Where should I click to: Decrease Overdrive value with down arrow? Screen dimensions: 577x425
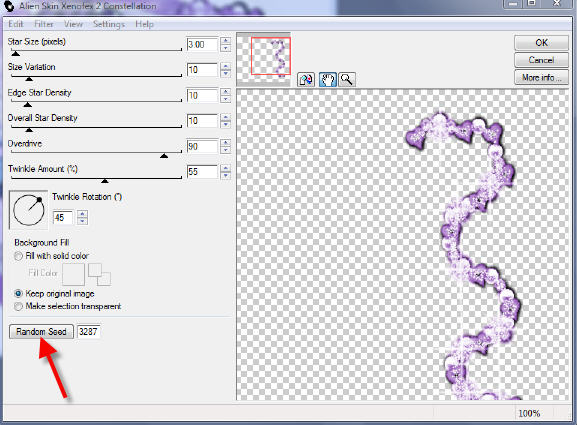click(226, 150)
